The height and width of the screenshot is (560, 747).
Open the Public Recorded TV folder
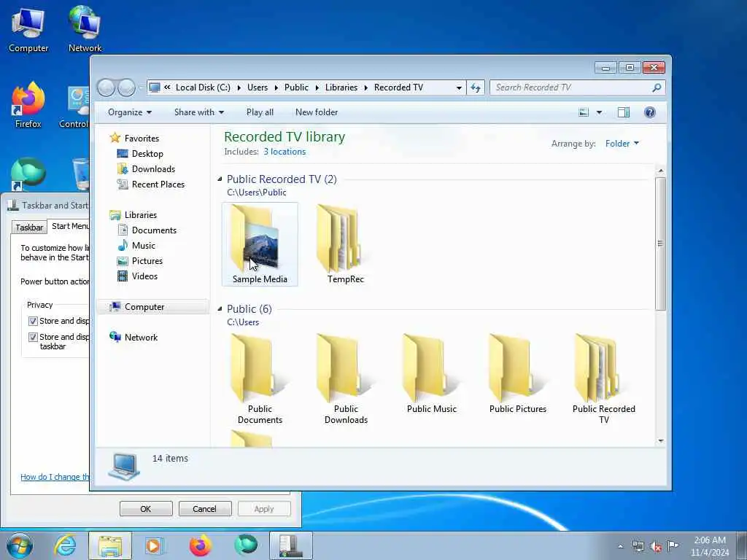click(603, 378)
